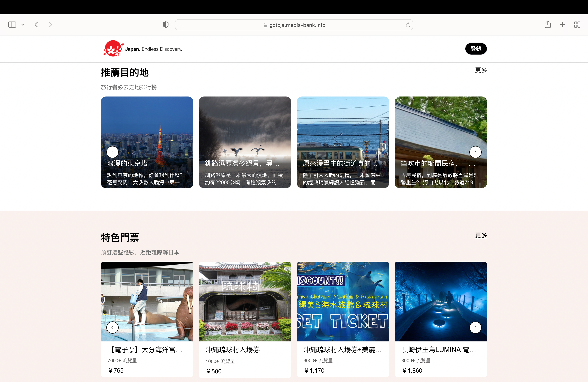Open the 釧路濕原凜冬絕景 destination card
588x382 pixels.
tap(245, 142)
